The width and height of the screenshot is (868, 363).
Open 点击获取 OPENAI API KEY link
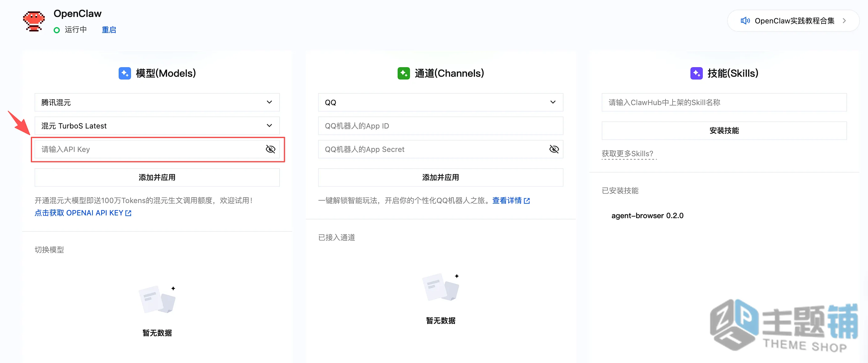click(83, 213)
